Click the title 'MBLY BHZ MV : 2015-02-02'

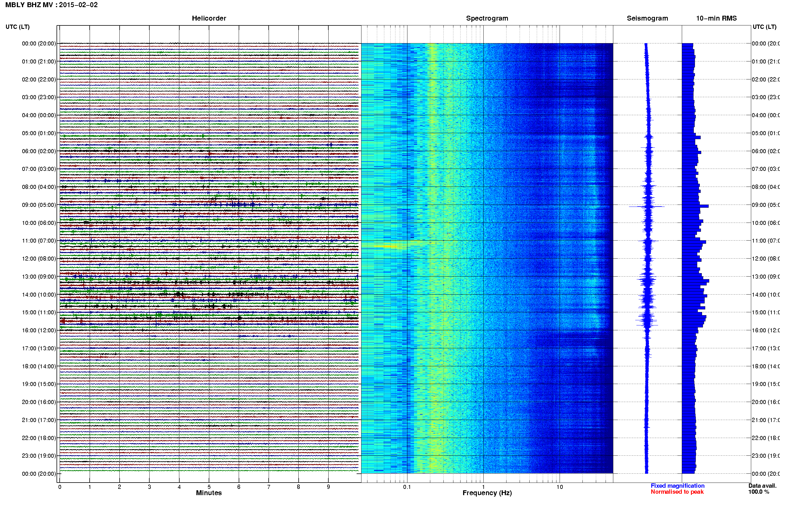click(51, 5)
